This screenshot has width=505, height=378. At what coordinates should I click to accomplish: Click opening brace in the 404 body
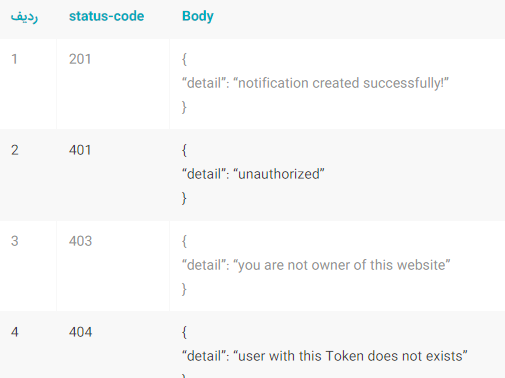coord(184,332)
